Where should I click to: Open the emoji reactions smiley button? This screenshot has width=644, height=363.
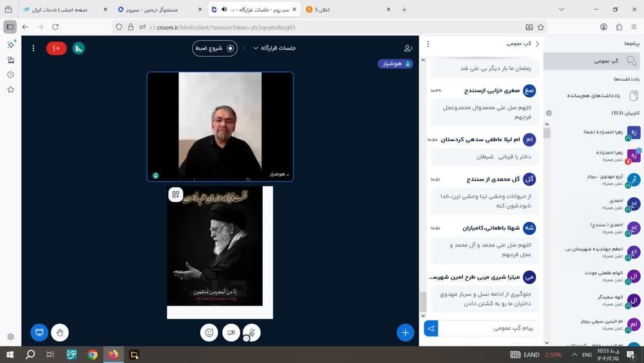click(x=209, y=333)
